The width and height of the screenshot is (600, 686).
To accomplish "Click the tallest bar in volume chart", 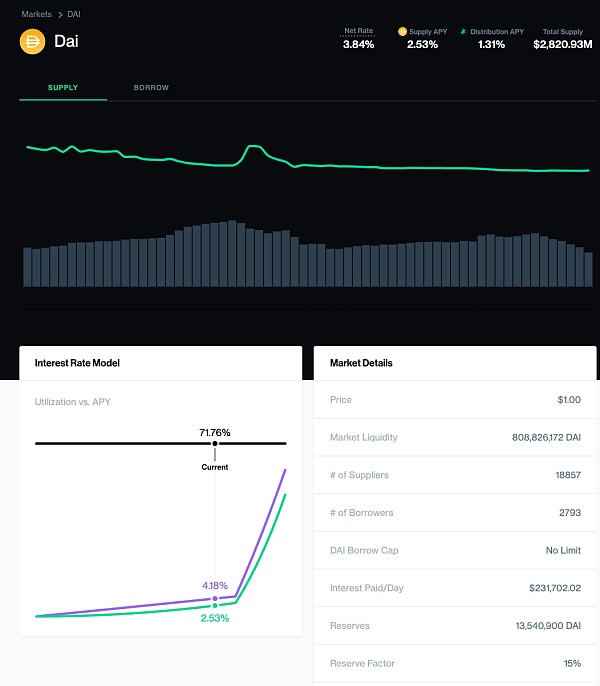I will (232, 253).
